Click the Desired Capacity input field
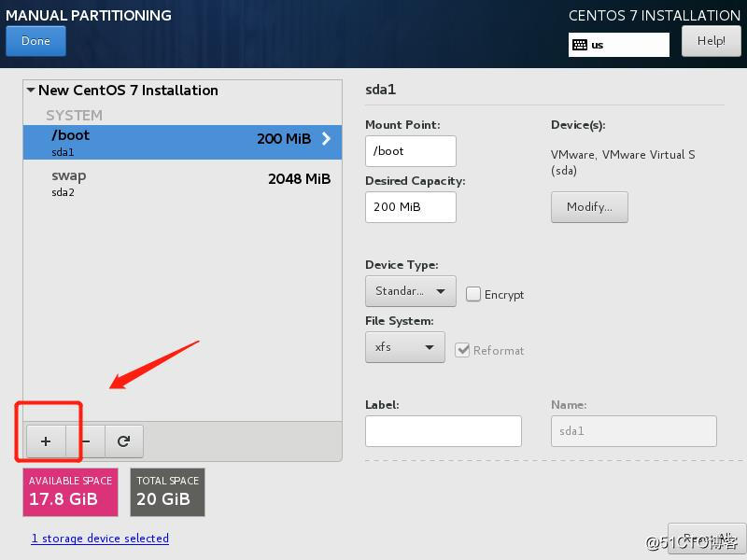747x560 pixels. click(411, 206)
